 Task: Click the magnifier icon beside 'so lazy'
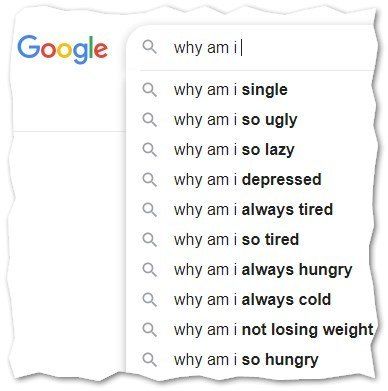pos(149,150)
